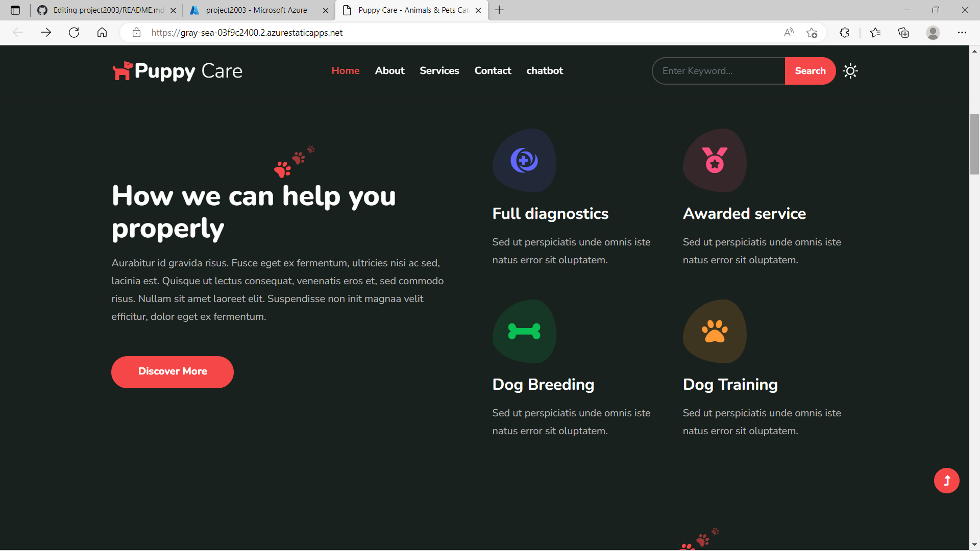Open the browser extensions icon
Screen dimensions: 980x551
tap(844, 32)
